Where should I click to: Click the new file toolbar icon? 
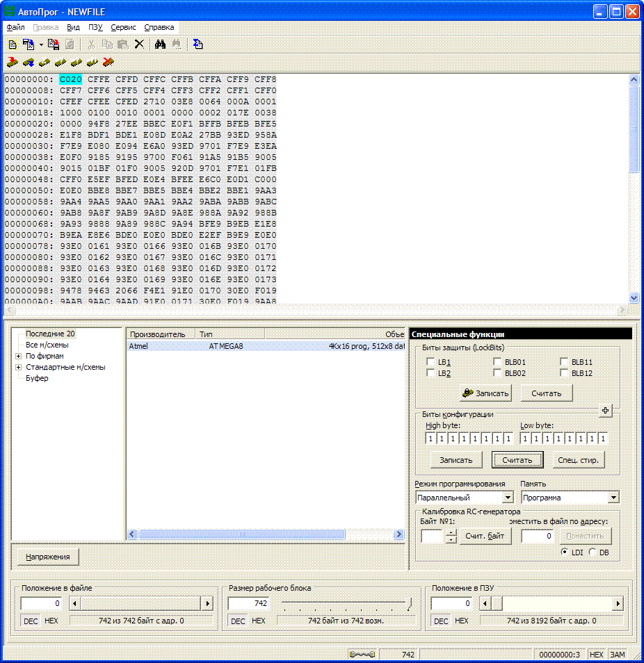(x=13, y=44)
